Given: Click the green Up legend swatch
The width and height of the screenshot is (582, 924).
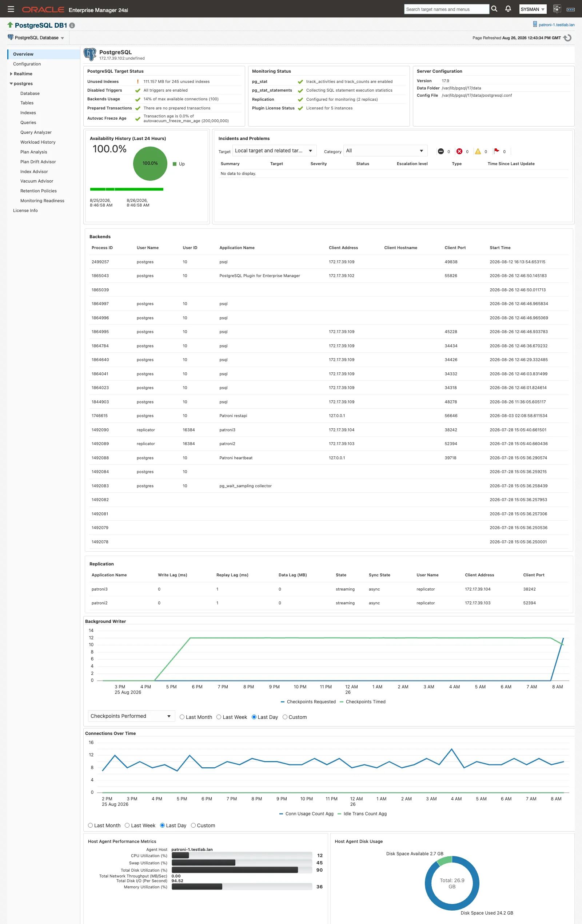Looking at the screenshot, I should (x=175, y=164).
